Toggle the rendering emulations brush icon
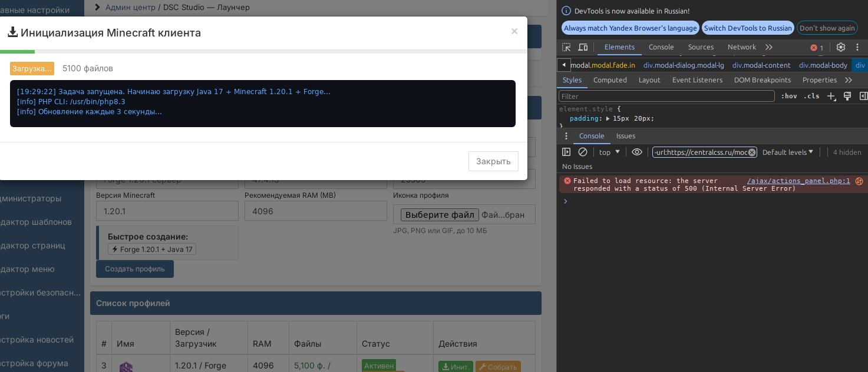868x372 pixels. 847,96
